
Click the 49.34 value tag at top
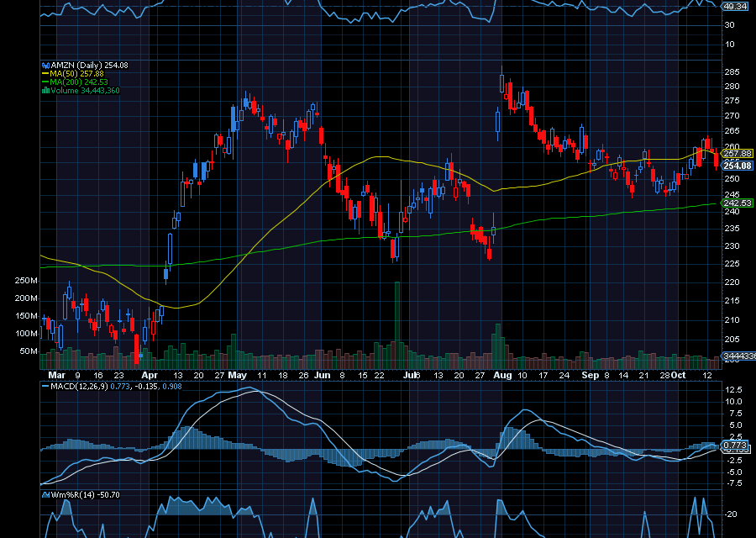(735, 6)
